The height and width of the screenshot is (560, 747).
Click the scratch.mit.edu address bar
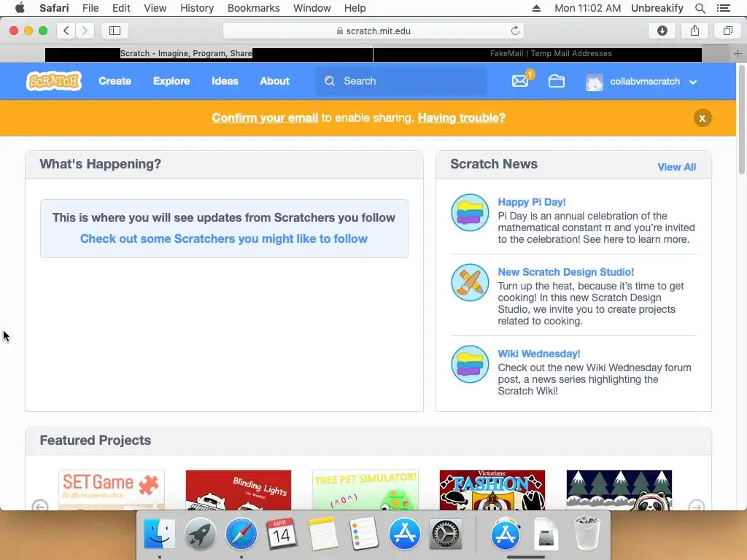[x=373, y=31]
